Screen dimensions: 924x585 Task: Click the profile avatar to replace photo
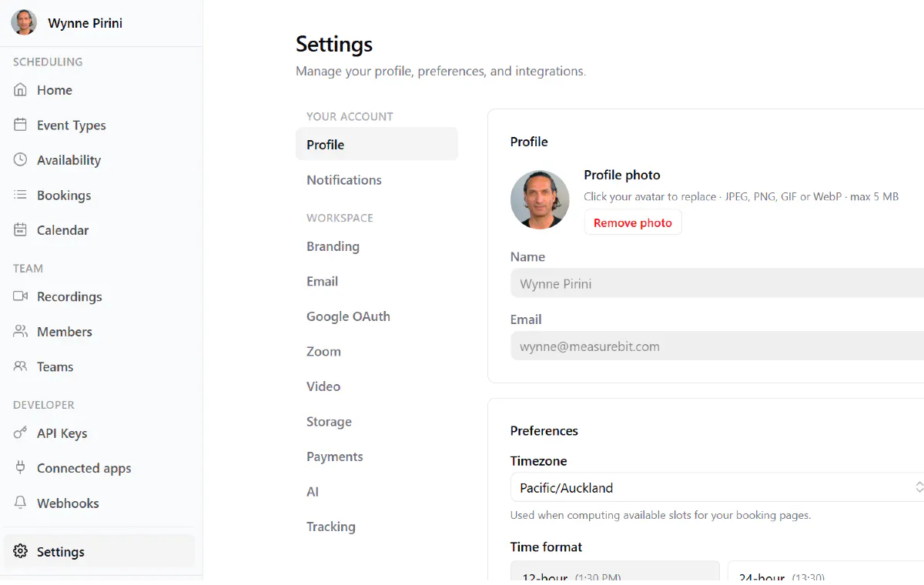pos(540,199)
